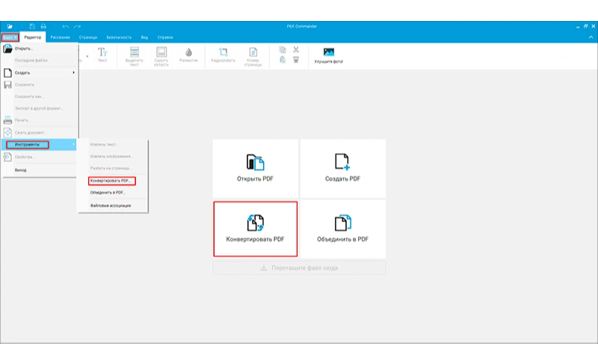Expand the Инструменты submenu entry
This screenshot has height=364, width=598.
tap(40, 144)
